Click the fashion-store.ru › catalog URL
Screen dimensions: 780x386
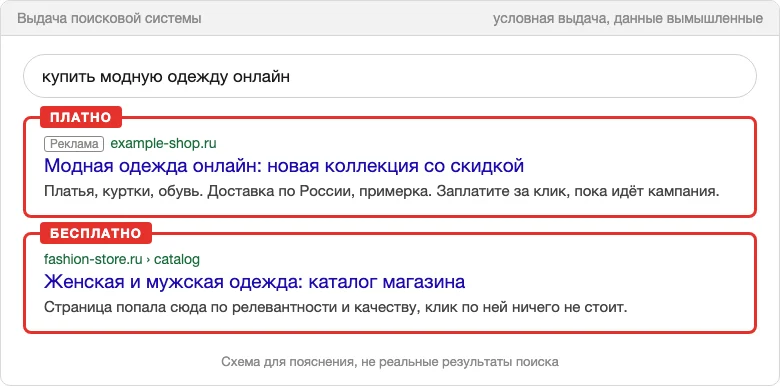122,259
